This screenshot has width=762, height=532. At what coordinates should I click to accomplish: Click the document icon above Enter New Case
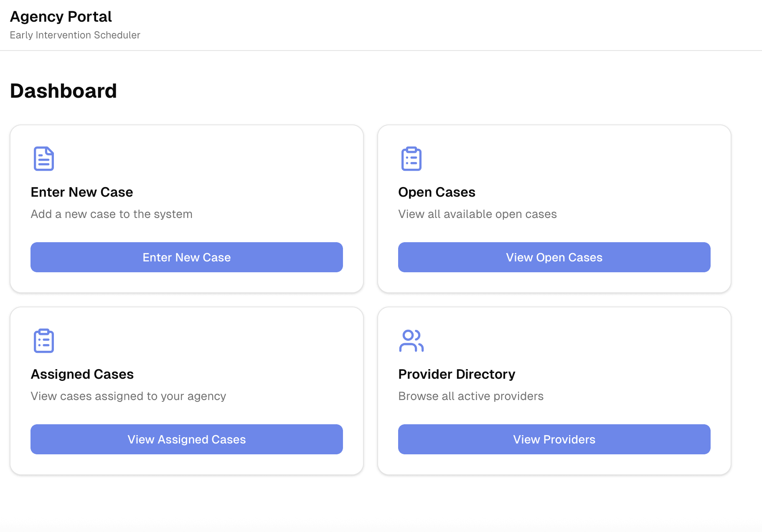(44, 159)
